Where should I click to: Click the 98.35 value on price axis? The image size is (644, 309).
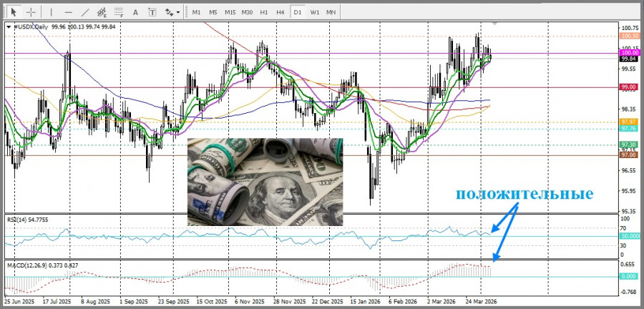click(x=630, y=109)
